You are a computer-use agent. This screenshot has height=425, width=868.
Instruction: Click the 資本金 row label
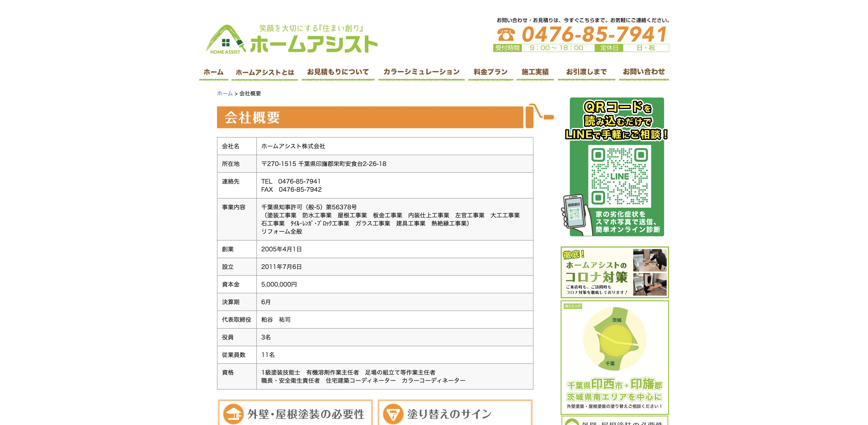[231, 284]
